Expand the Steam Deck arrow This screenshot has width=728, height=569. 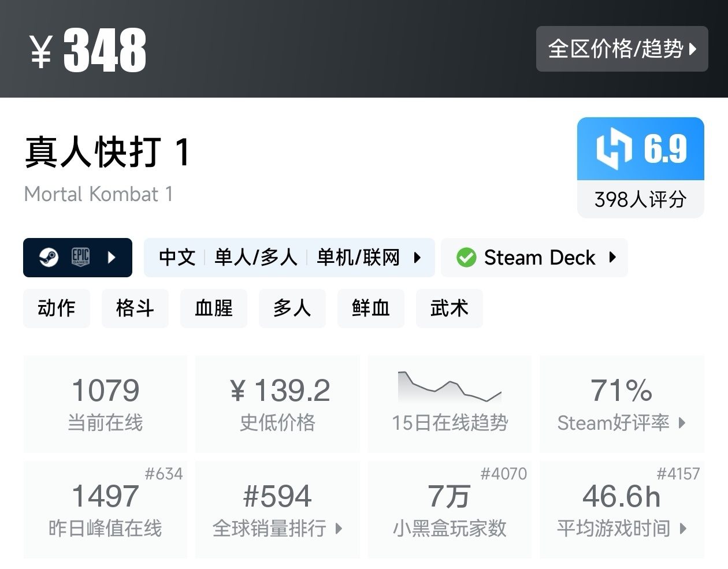[x=612, y=257]
